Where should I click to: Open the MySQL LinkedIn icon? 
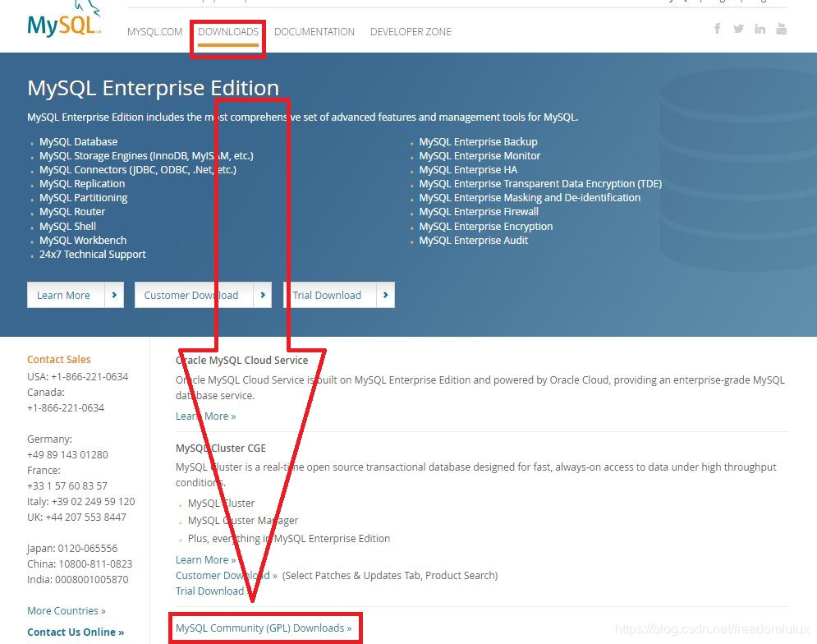coord(760,29)
